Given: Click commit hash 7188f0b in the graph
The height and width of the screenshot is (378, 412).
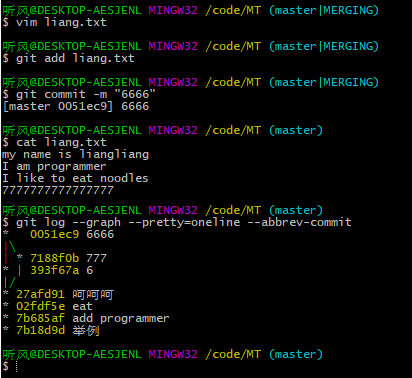Looking at the screenshot, I should [55, 258].
